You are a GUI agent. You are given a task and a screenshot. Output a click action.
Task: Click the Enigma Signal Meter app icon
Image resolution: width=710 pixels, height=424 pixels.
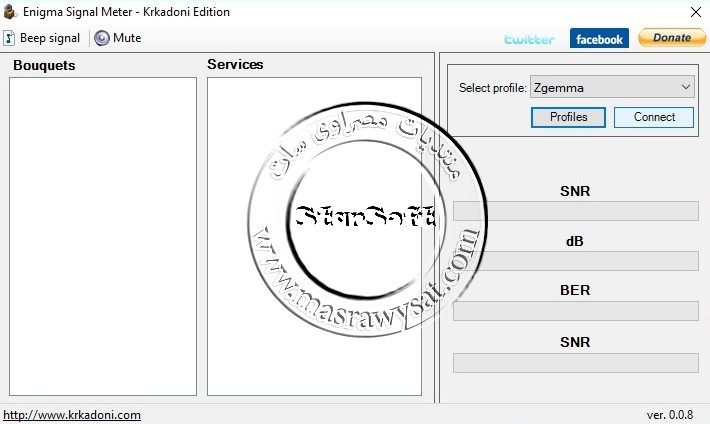10,12
